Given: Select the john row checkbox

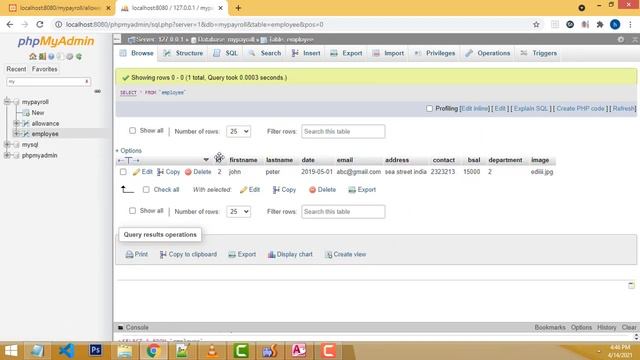Looking at the screenshot, I should pos(123,172).
